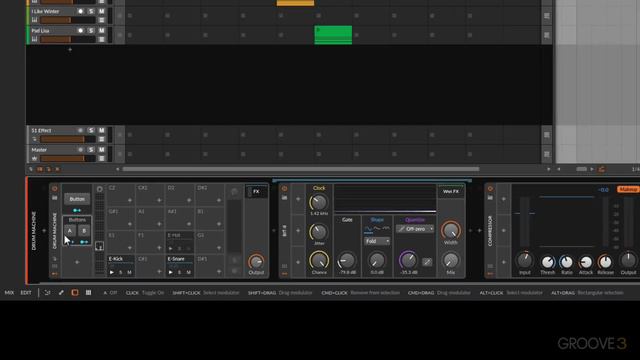This screenshot has width=640, height=360.
Task: Play the E-Hat drum pad
Action: tap(171, 248)
